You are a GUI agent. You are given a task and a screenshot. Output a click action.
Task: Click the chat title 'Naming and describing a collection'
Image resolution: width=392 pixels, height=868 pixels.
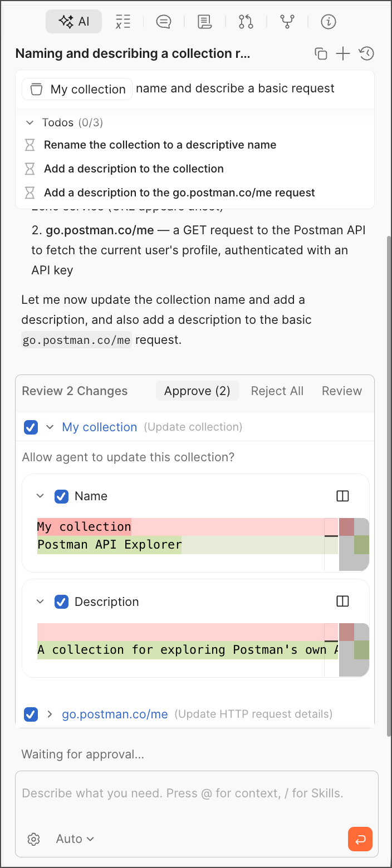coord(133,53)
